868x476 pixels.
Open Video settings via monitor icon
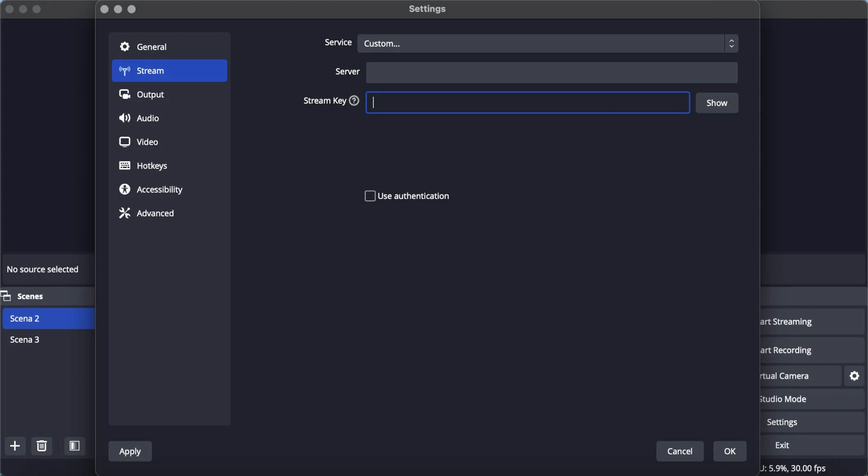point(125,142)
